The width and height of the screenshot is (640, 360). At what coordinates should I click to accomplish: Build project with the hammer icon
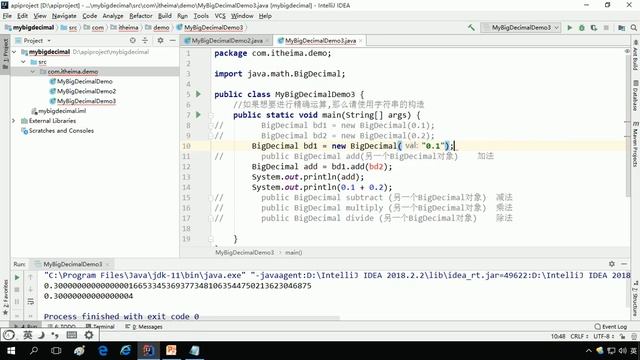(x=471, y=27)
